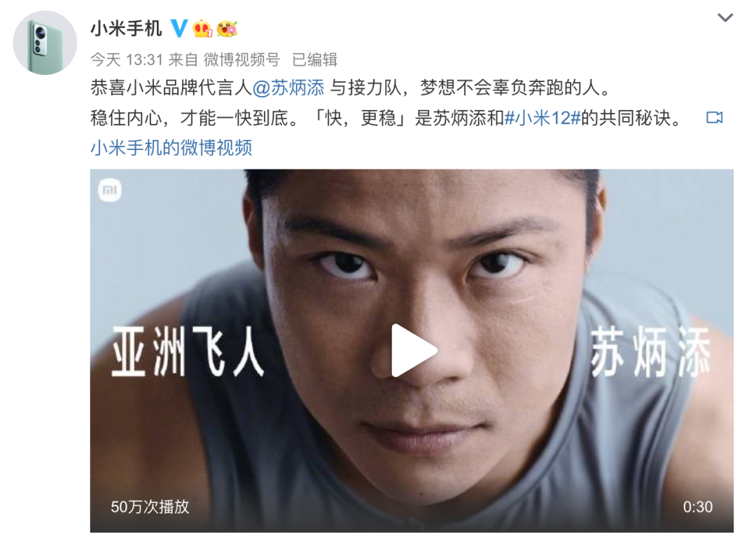Viewport: 756px width, 542px height.
Task: Expand the post options chevron menu
Action: point(725,18)
